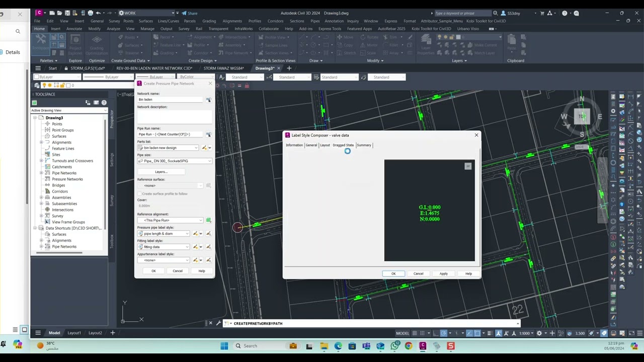Toggle MODEL space button in status bar
644x362 pixels.
(403, 333)
